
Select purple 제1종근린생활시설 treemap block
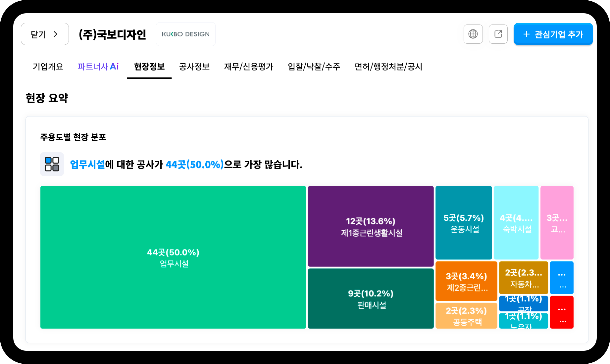pyautogui.click(x=371, y=226)
